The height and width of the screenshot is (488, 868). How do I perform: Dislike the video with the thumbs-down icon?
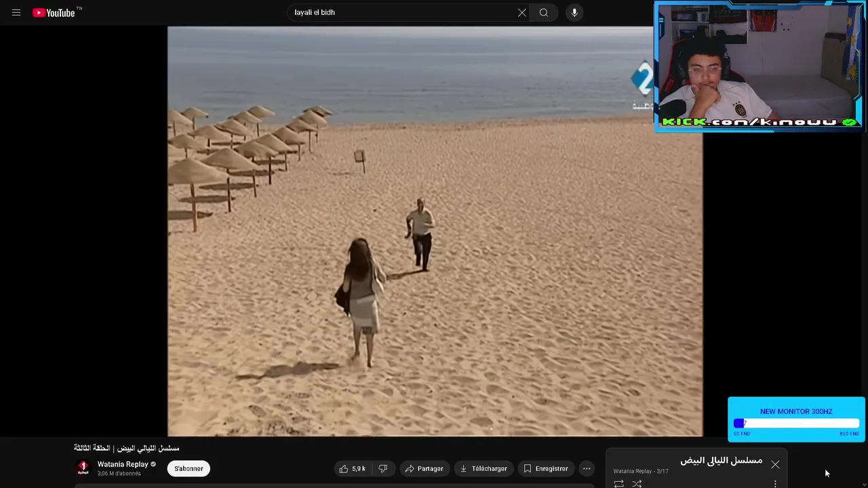383,468
